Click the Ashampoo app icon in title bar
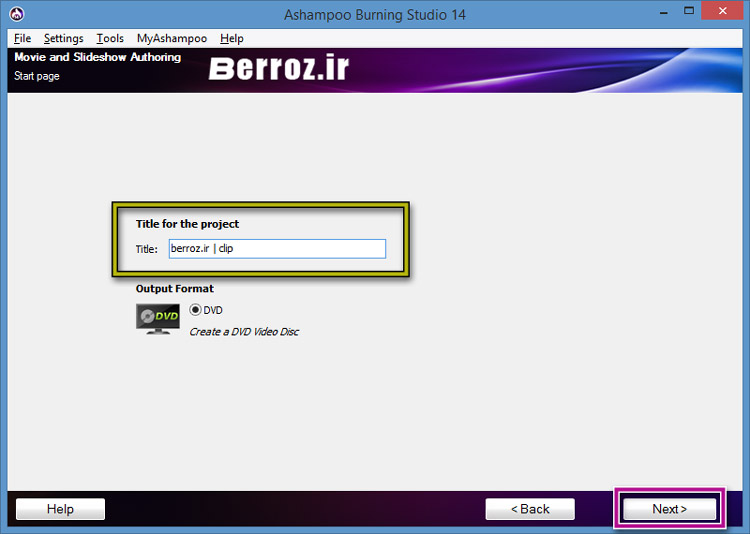750x534 pixels. pyautogui.click(x=15, y=15)
